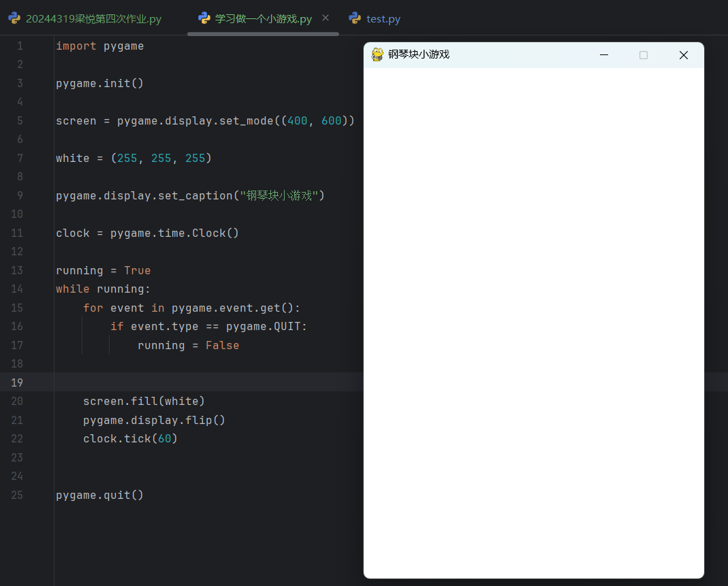This screenshot has height=586, width=728.
Task: Click on 'pygame.init()' code line
Action: (x=100, y=84)
